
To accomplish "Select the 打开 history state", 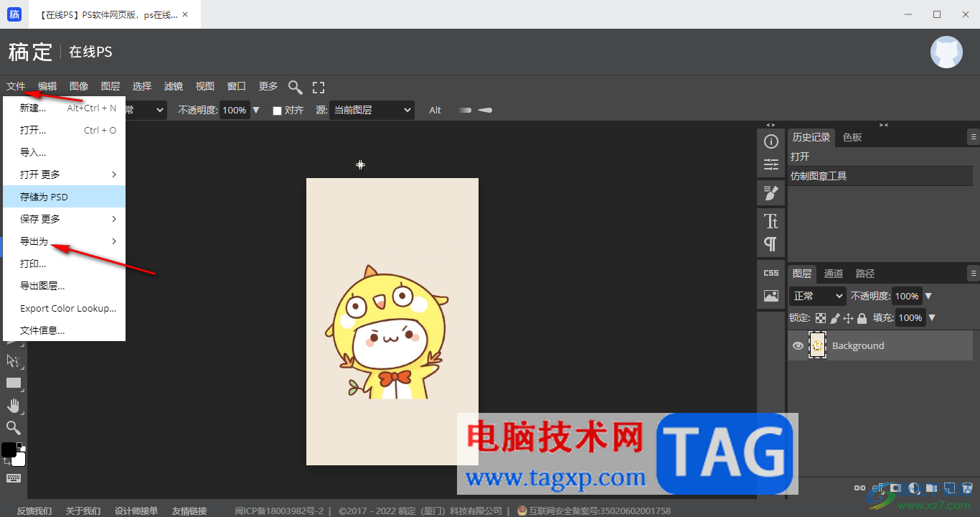I will 880,157.
